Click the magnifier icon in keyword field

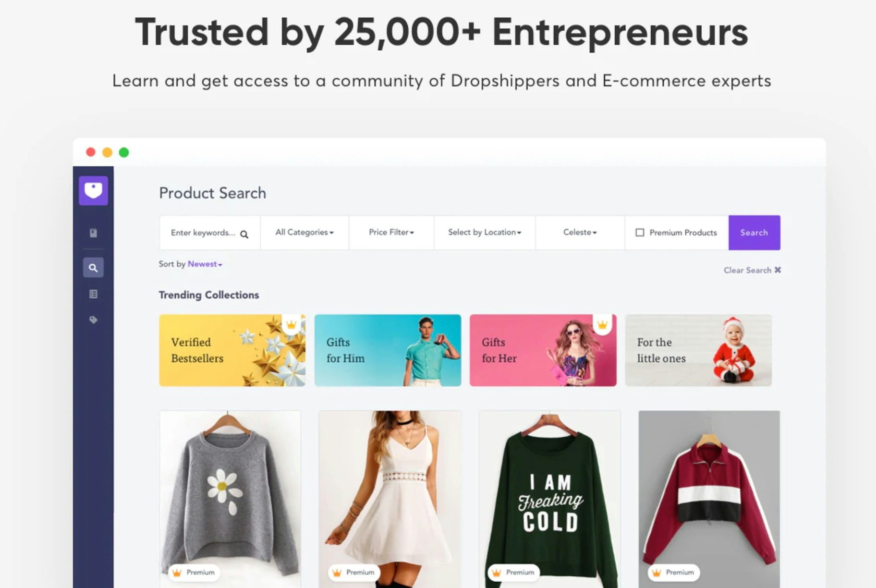[x=244, y=234]
